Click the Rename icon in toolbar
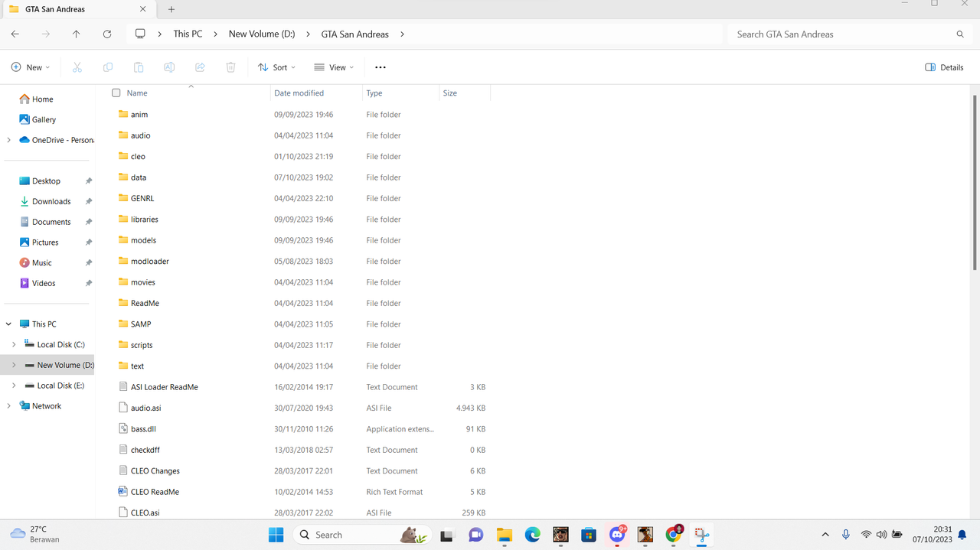 (169, 67)
